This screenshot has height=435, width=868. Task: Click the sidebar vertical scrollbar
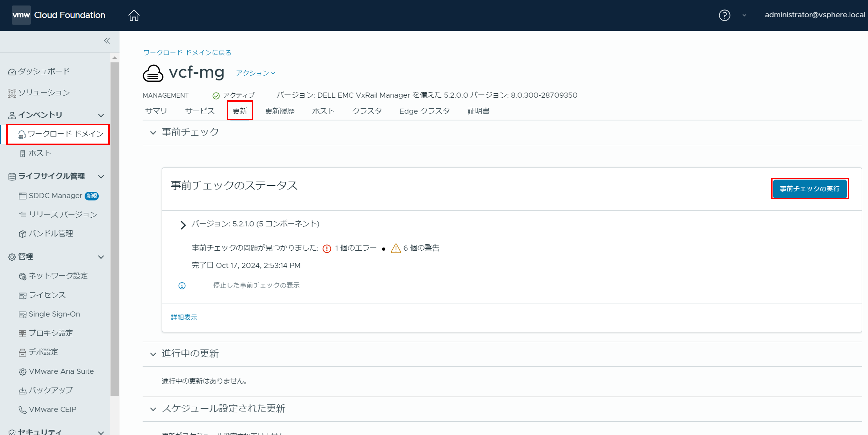coord(115,229)
